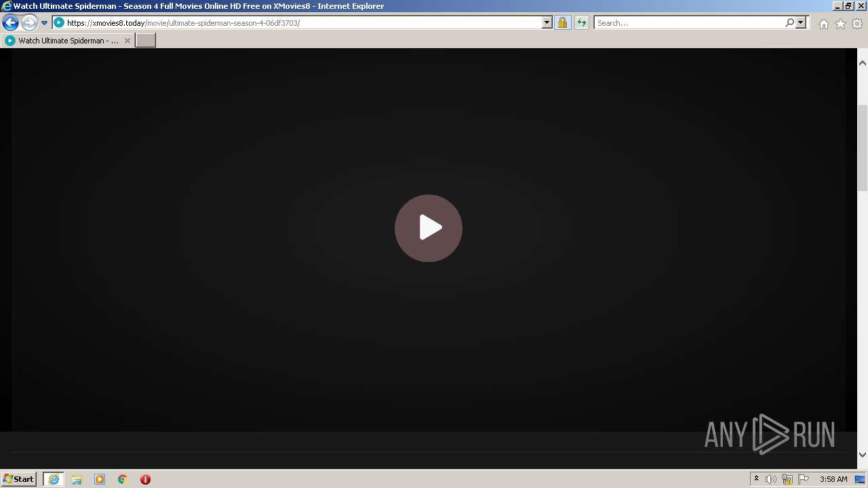Refresh the page with the green arrows button
Screen dimensions: 868x488
pyautogui.click(x=581, y=23)
